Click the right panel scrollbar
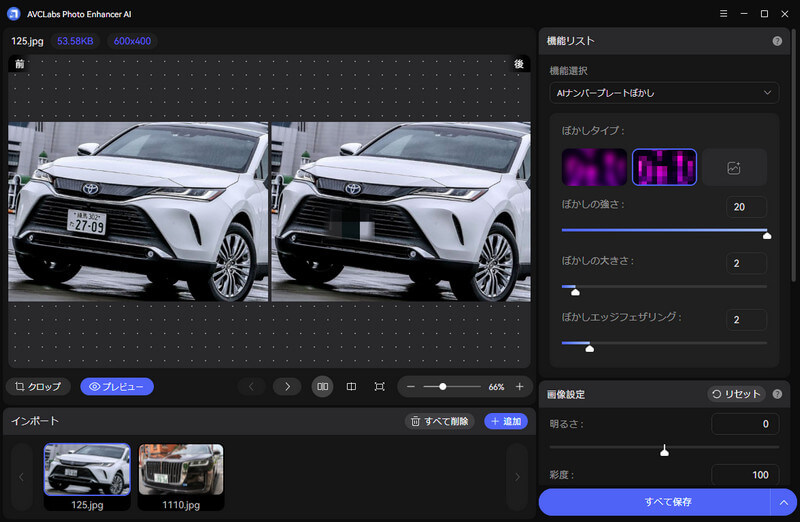 click(793, 153)
